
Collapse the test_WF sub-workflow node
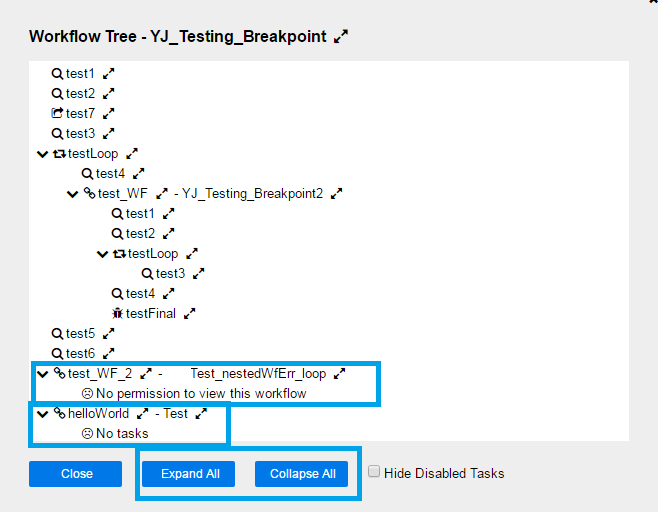(x=72, y=193)
